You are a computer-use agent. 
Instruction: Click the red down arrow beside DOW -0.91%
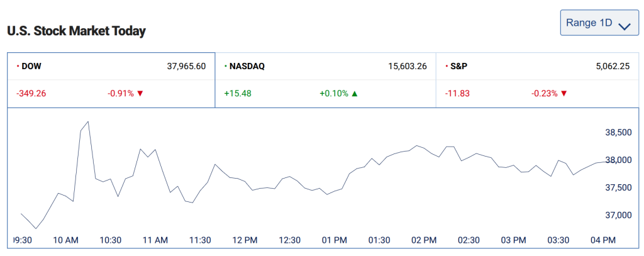click(x=140, y=94)
